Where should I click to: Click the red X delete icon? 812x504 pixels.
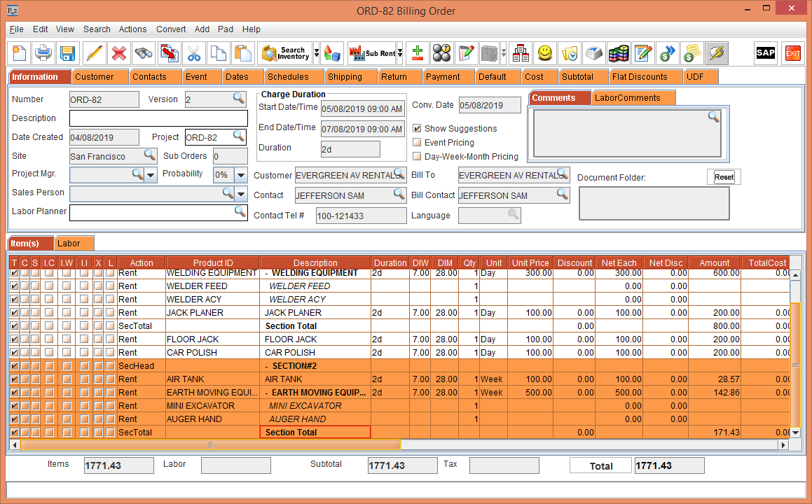119,53
